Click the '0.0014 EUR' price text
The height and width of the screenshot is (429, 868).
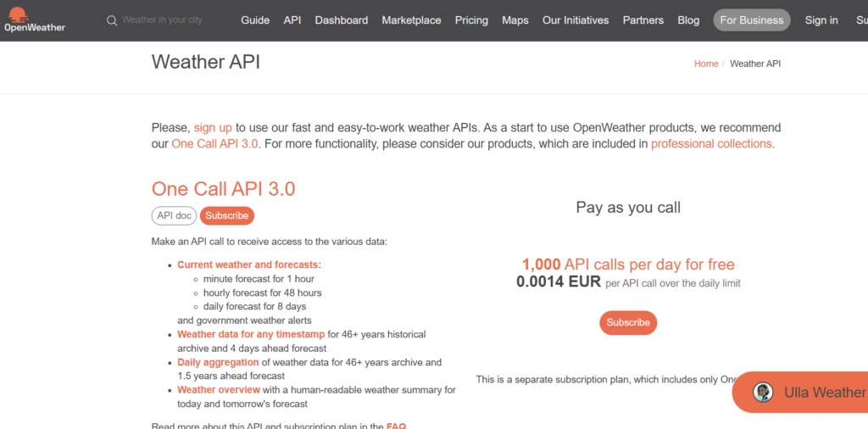tap(559, 282)
